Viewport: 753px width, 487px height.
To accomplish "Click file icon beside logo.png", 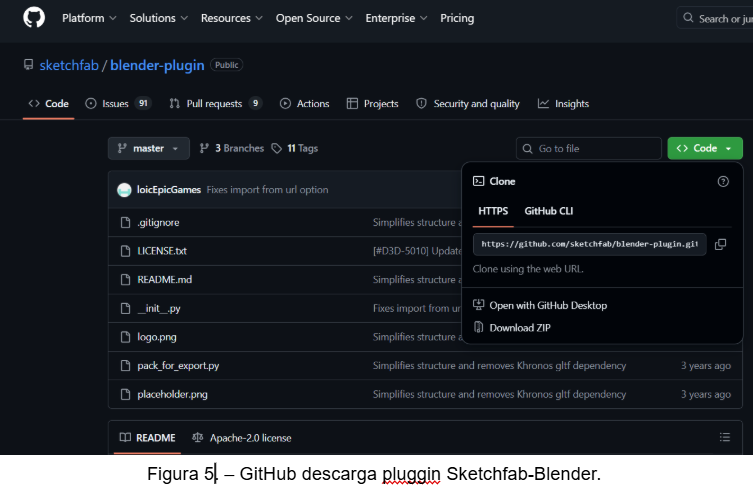I will tap(125, 337).
